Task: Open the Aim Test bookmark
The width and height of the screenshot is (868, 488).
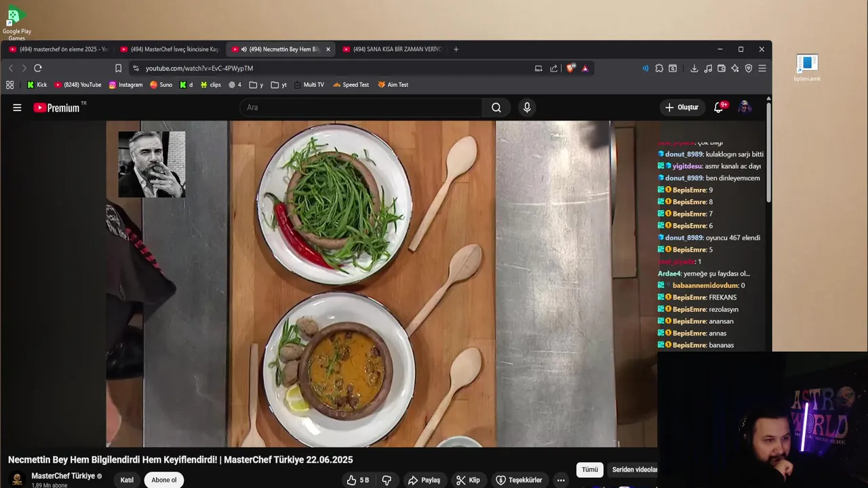Action: point(393,85)
